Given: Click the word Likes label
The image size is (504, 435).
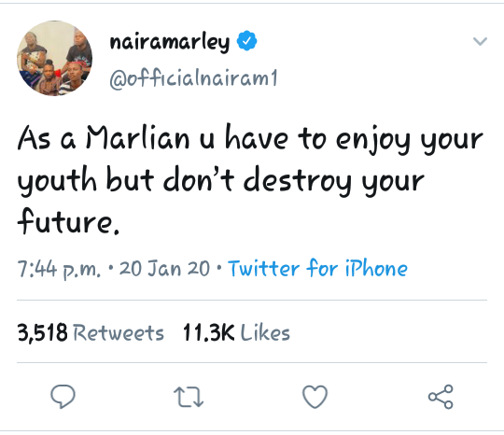Looking at the screenshot, I should point(265,332).
